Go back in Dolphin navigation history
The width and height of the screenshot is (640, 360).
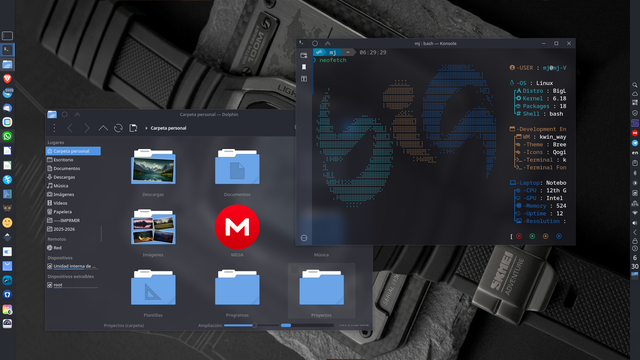pyautogui.click(x=70, y=128)
